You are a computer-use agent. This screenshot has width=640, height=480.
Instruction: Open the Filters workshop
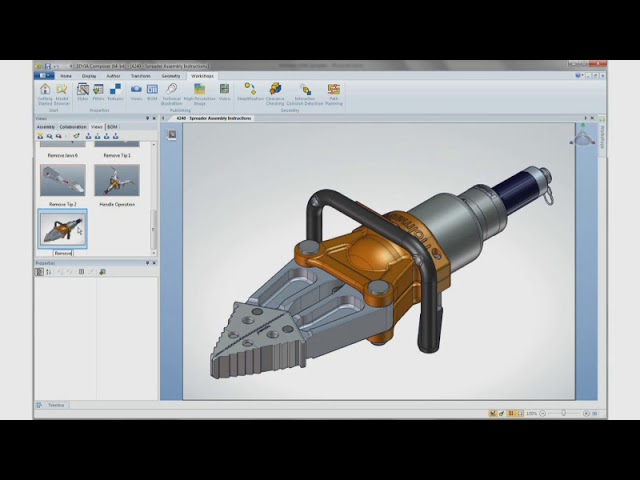tap(98, 92)
